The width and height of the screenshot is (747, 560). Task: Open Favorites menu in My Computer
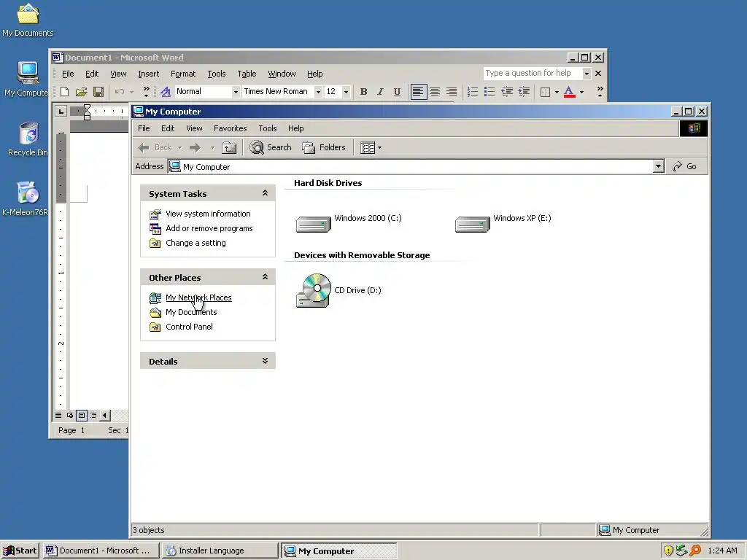pos(230,128)
